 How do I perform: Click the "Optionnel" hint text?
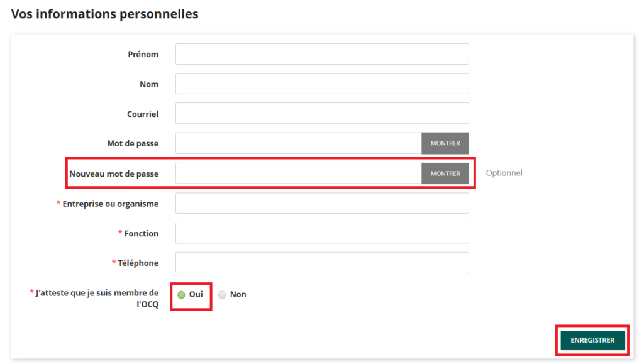click(504, 173)
